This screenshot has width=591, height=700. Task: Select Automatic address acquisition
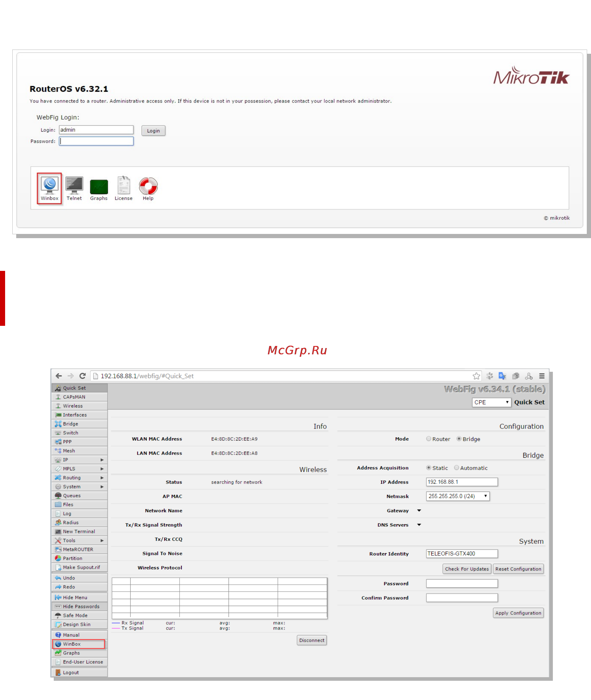[456, 468]
